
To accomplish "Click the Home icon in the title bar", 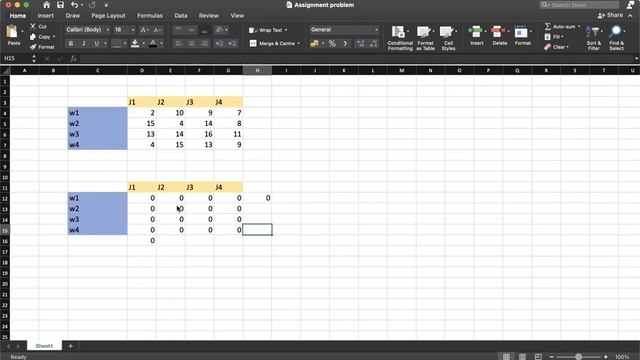I will point(47,5).
